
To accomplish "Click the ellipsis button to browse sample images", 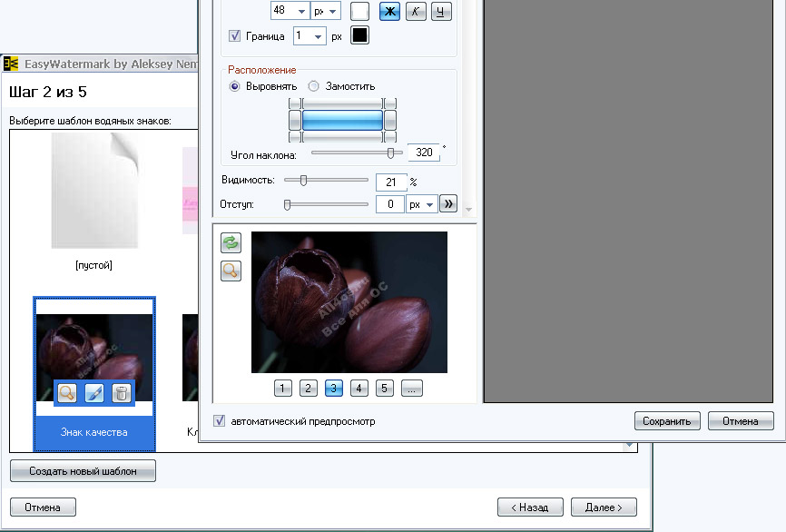I will (412, 388).
